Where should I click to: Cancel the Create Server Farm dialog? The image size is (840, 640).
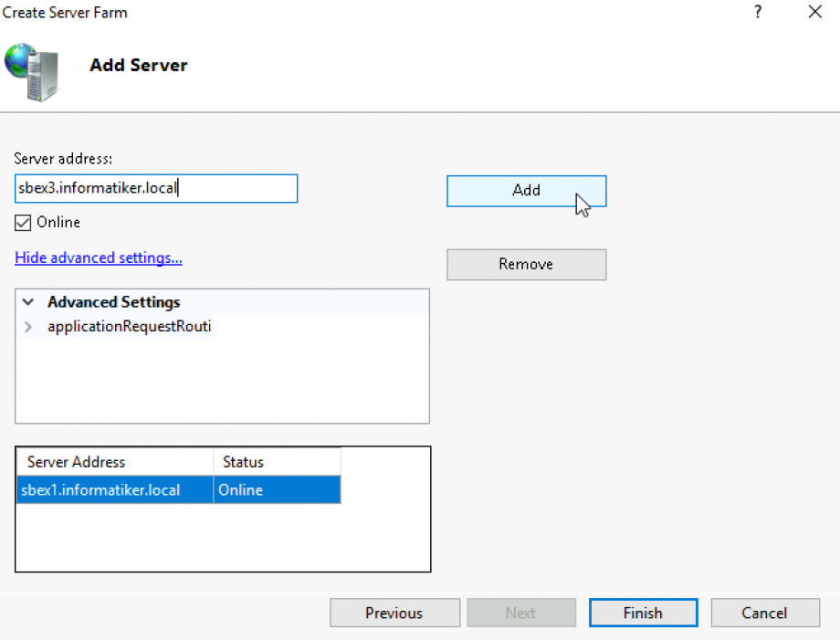(765, 613)
